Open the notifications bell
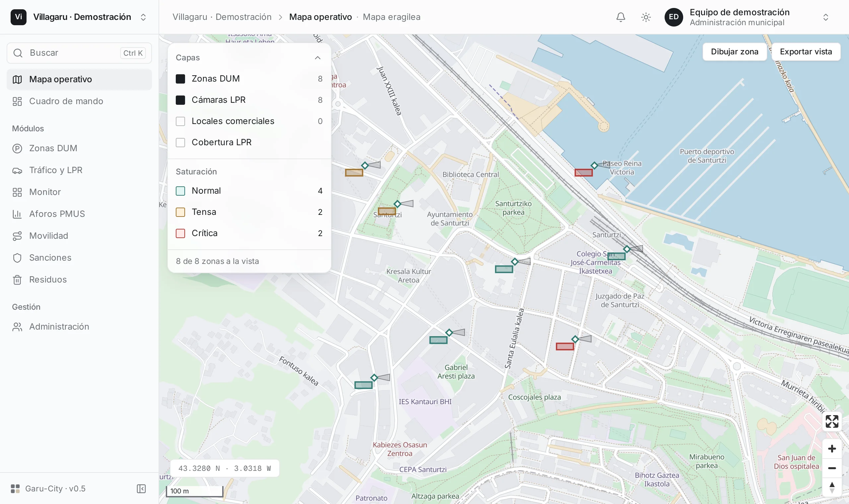 [x=620, y=17]
